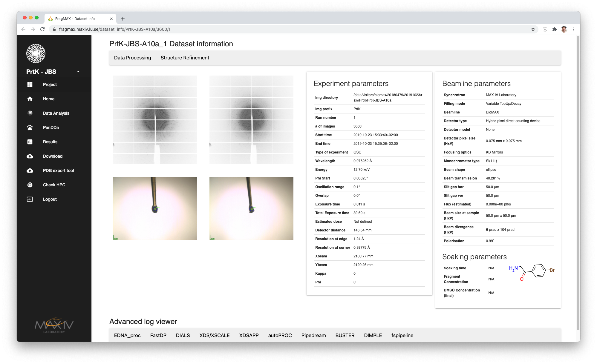Click the Project dashboard icon in sidebar

[30, 85]
